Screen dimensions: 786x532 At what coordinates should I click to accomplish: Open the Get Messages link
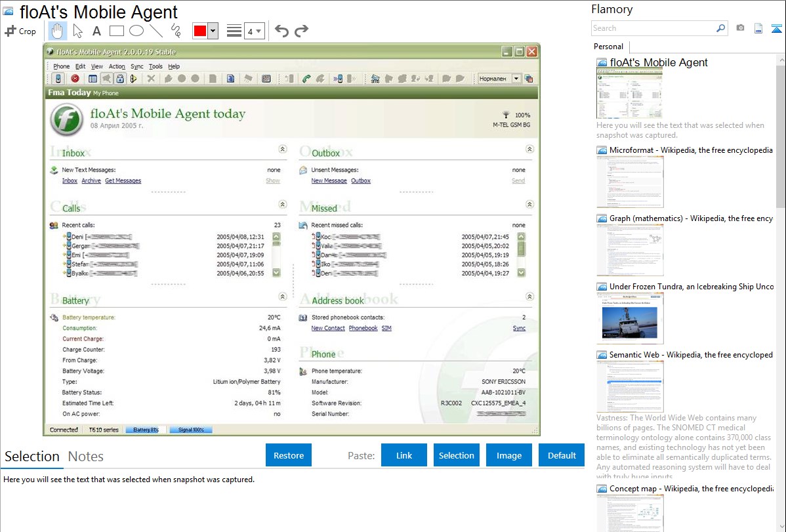point(123,181)
